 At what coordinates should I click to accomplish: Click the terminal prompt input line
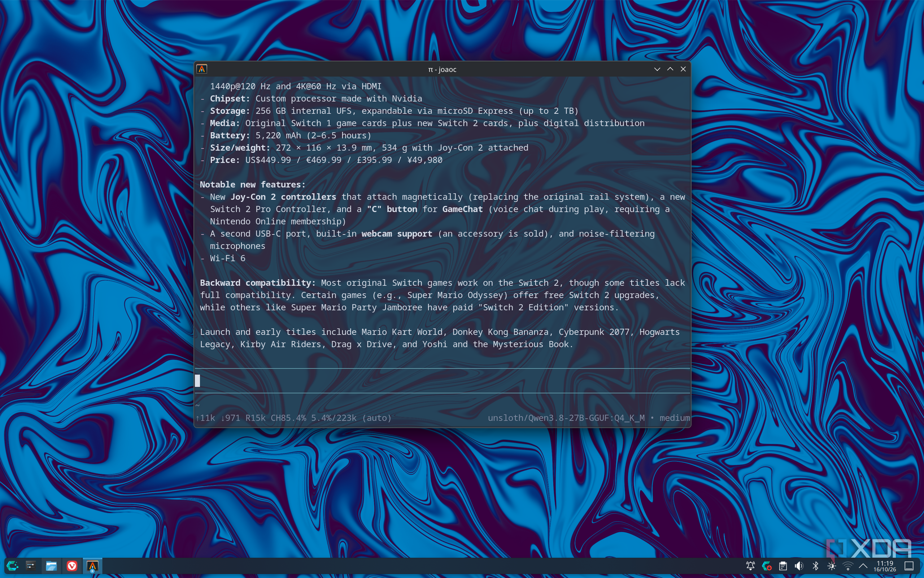pyautogui.click(x=443, y=381)
